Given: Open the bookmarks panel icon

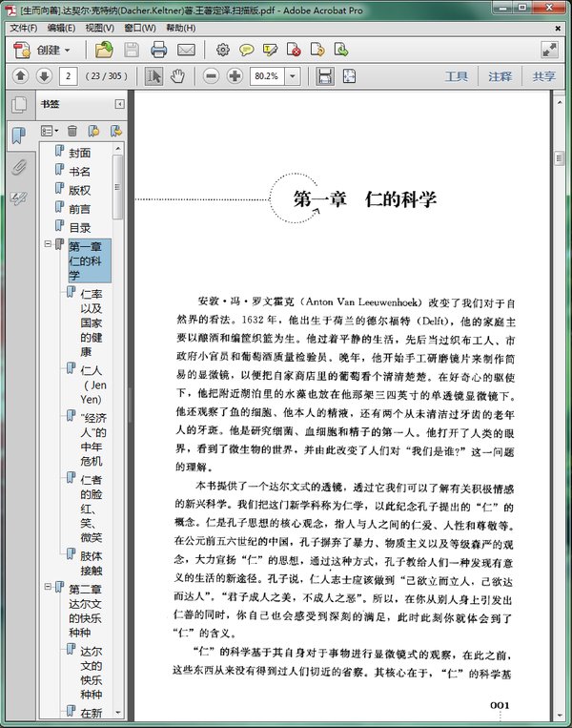Looking at the screenshot, I should tap(19, 135).
